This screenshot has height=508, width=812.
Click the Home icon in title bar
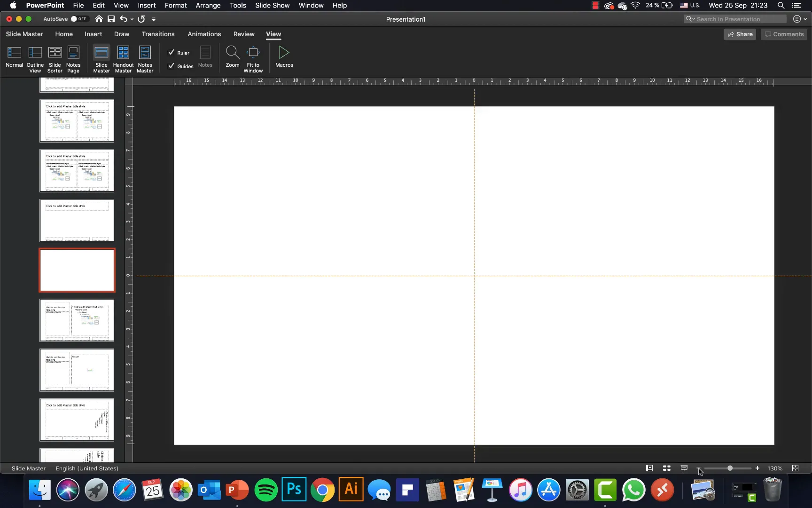coord(99,19)
